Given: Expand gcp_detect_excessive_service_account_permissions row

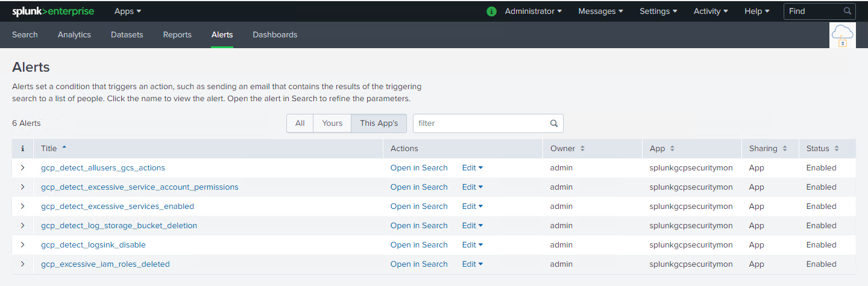Looking at the screenshot, I should (22, 187).
